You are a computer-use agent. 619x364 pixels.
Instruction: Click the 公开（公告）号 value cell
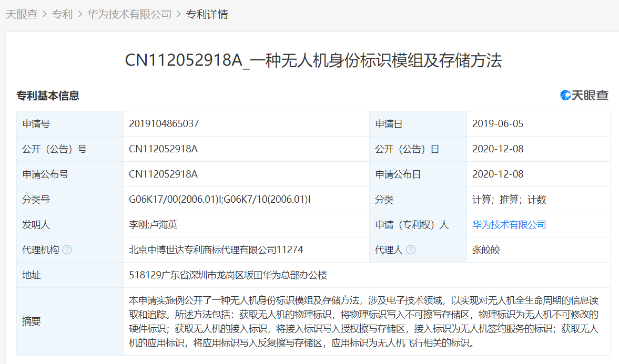pos(163,149)
